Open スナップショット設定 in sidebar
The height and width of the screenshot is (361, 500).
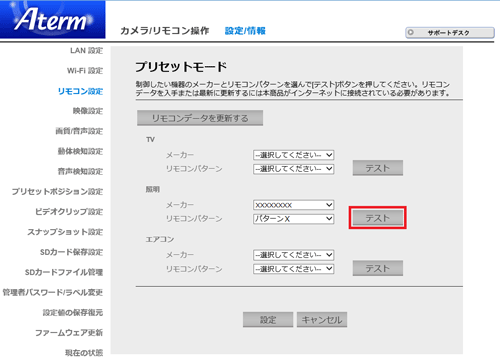(65, 232)
